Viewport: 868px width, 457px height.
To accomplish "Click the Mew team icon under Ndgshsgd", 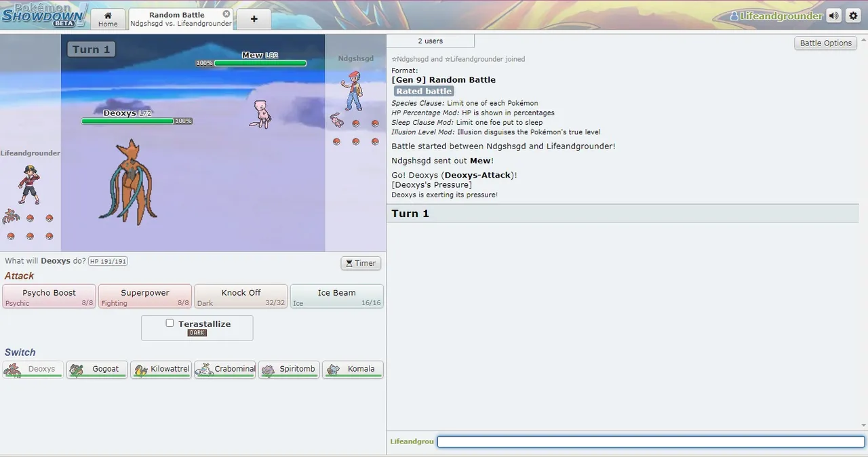I will click(x=337, y=121).
